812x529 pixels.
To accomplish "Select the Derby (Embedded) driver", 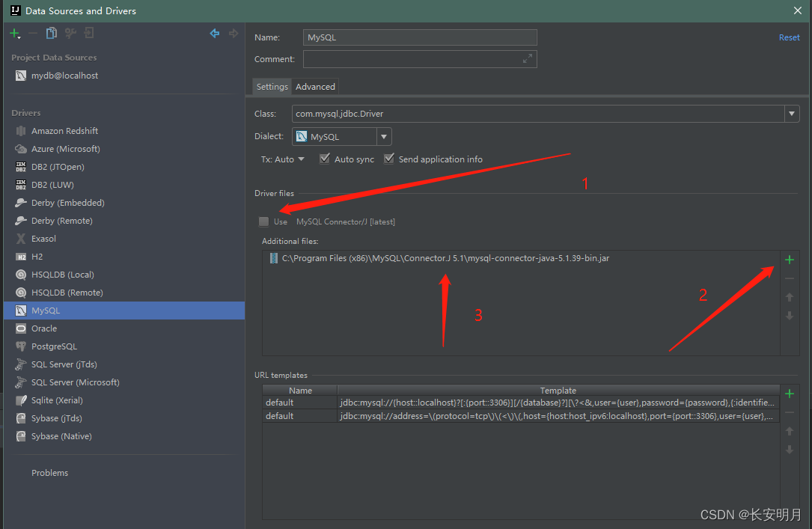I will pos(124,203).
